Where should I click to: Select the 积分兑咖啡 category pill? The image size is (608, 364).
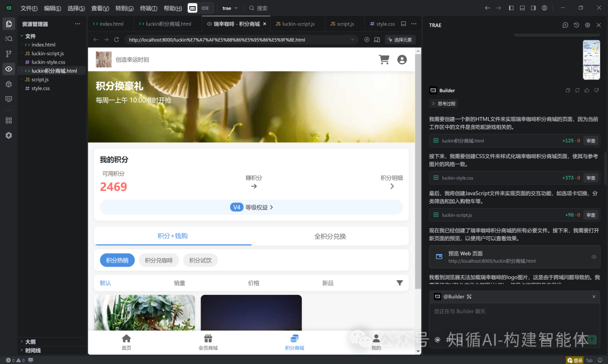tap(159, 260)
